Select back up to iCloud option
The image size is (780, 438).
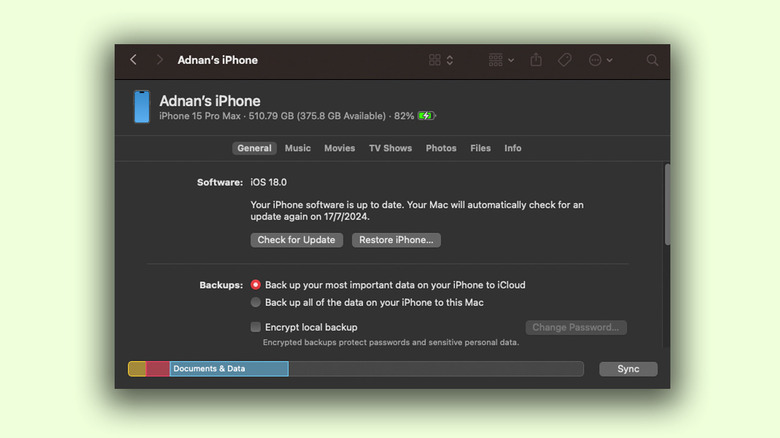click(256, 285)
